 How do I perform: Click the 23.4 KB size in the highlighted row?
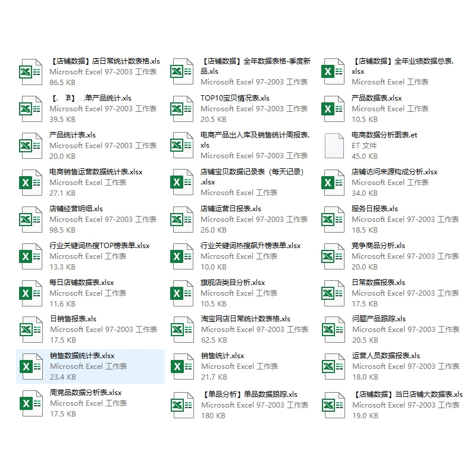pyautogui.click(x=63, y=377)
